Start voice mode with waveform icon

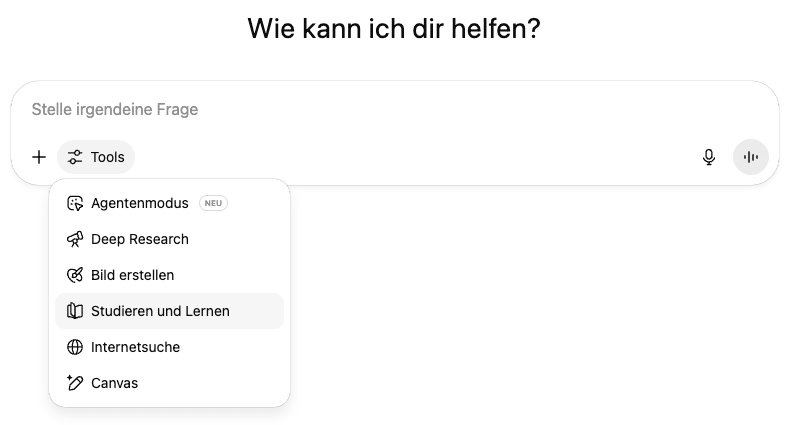coord(751,157)
